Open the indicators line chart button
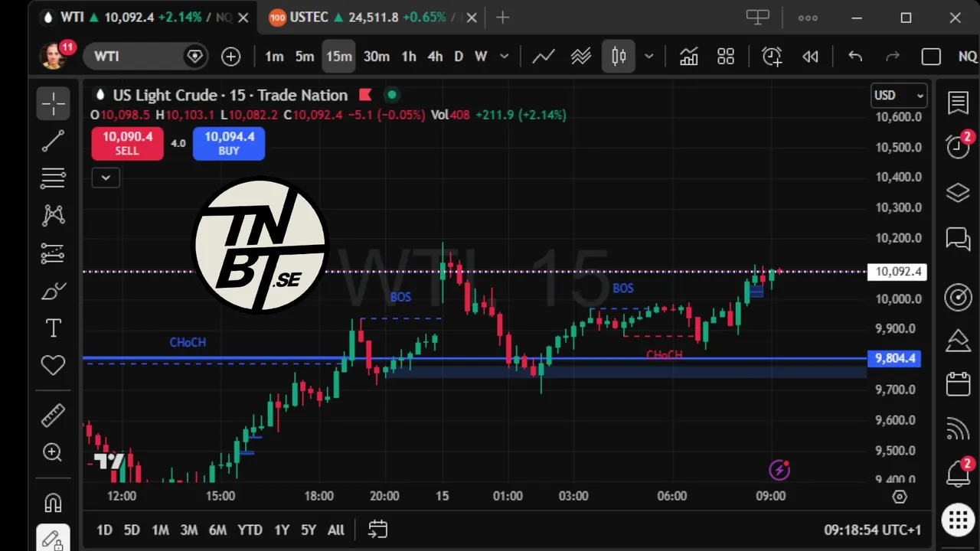980x551 pixels. 544,57
